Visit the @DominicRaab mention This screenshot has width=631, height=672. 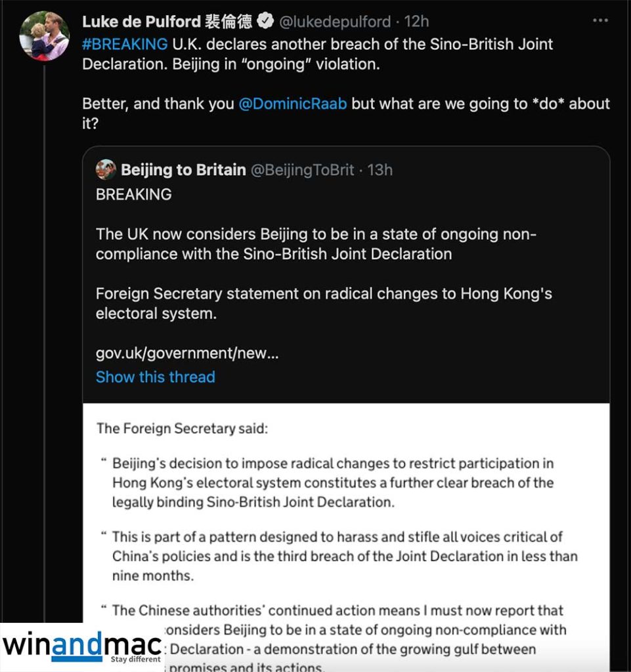[292, 104]
